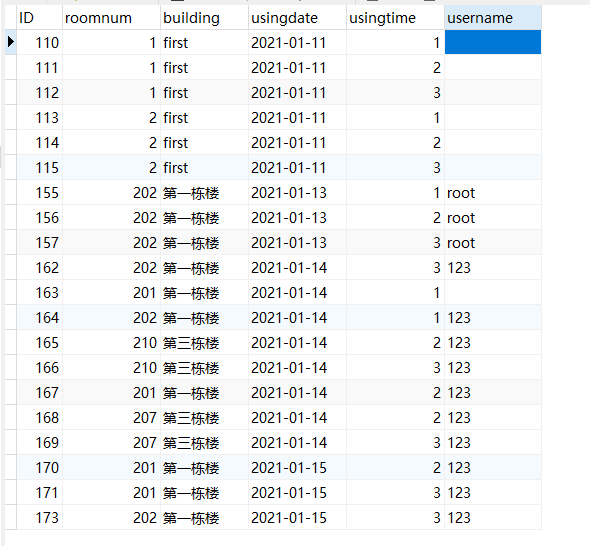The image size is (590, 546).
Task: Click building cell 'first' in row 110
Action: [204, 43]
